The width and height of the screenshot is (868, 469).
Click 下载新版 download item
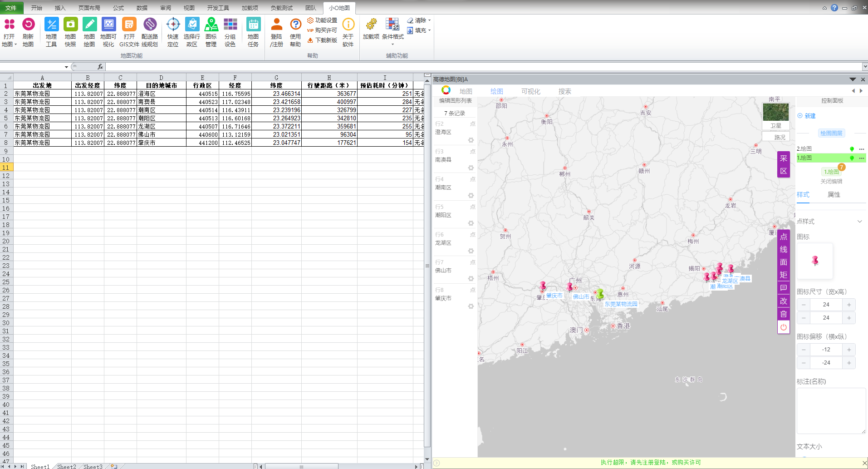(x=322, y=40)
